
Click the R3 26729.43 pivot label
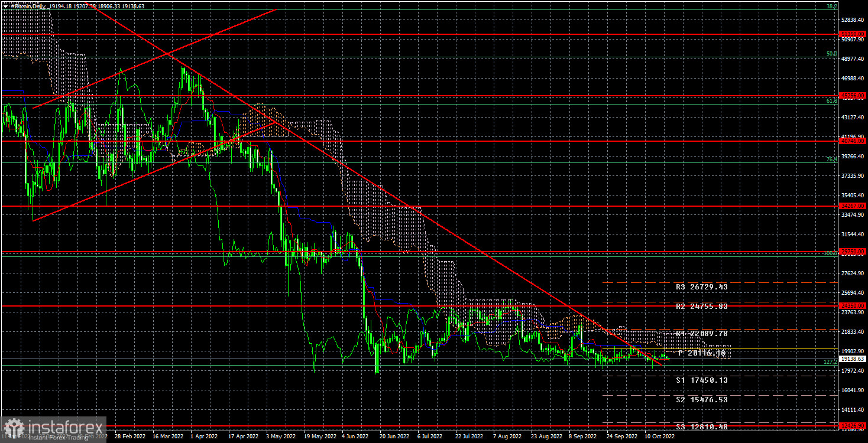pos(702,286)
